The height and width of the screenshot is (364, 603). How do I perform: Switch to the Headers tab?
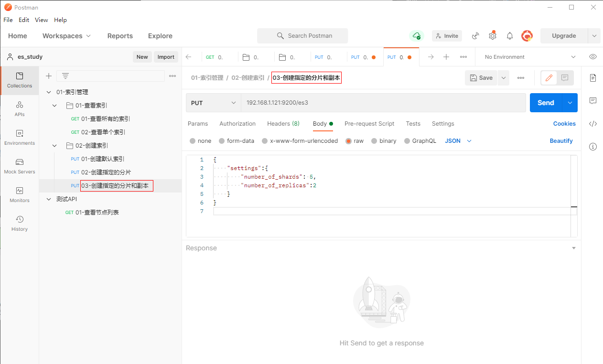(283, 124)
